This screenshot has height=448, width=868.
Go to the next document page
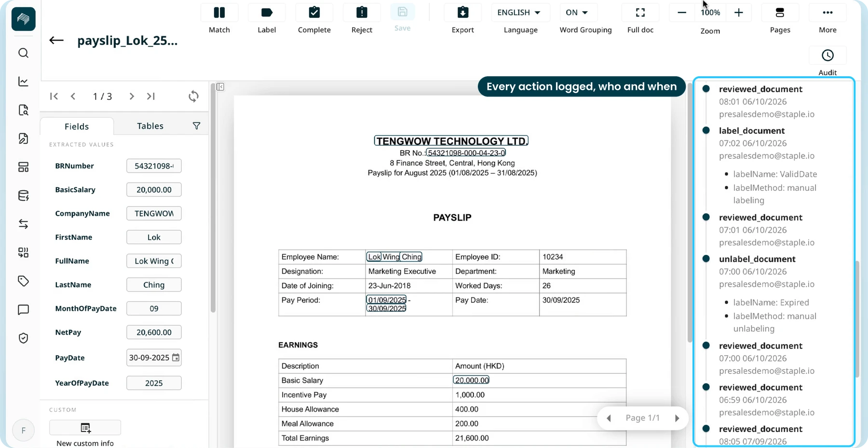(132, 97)
